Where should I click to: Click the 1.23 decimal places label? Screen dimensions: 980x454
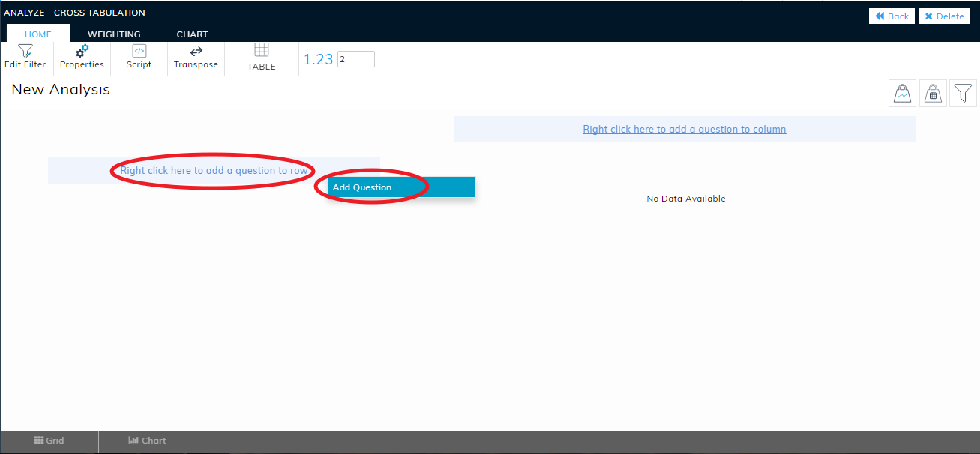pos(318,59)
